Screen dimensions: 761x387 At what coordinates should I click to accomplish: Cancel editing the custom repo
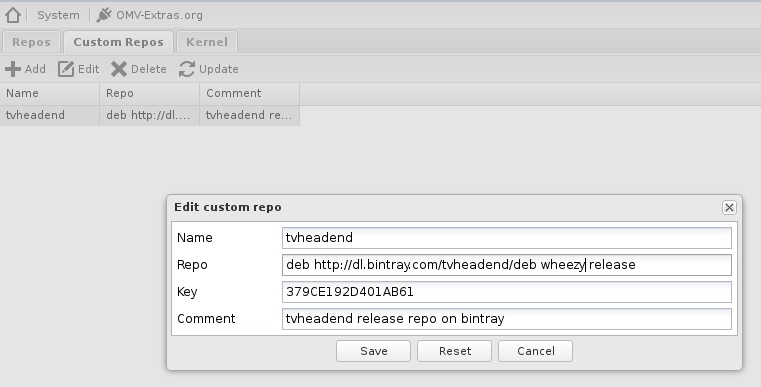coord(535,351)
